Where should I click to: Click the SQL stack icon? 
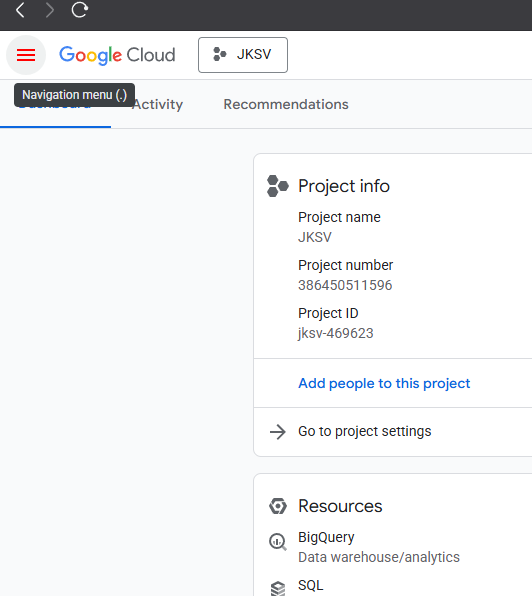point(278,588)
